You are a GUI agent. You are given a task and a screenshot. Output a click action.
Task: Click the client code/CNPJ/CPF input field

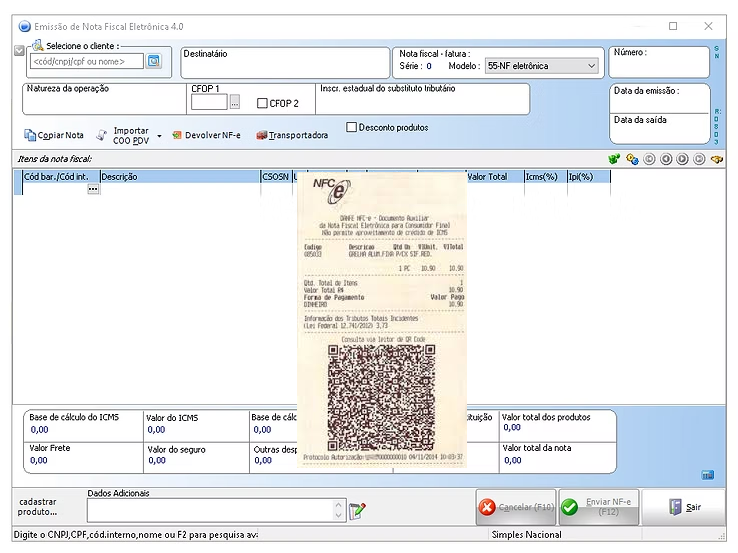coord(87,61)
